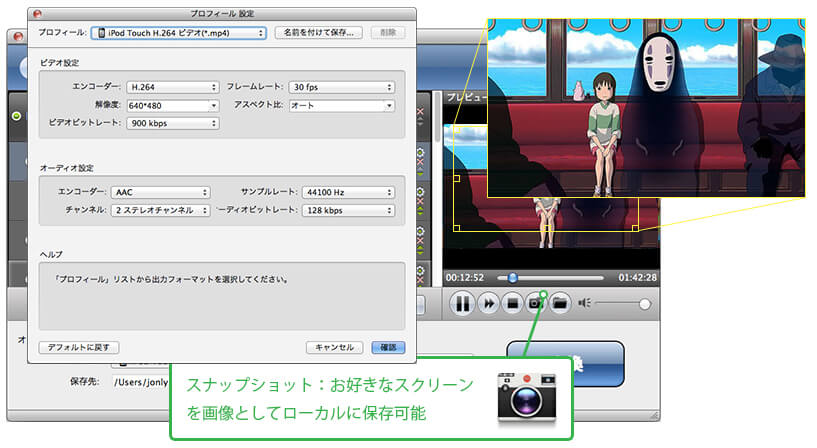Open the sample rate 44100 Hz dropdown
817x448 pixels.
pos(348,192)
